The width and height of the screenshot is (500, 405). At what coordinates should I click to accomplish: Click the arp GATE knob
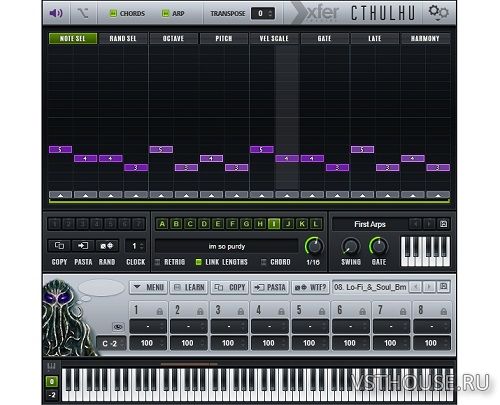pyautogui.click(x=378, y=246)
